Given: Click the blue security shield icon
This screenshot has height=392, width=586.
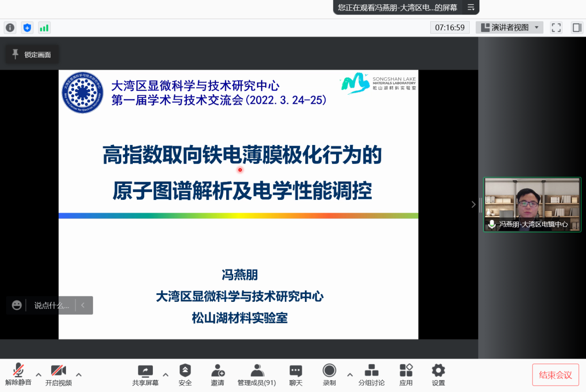Looking at the screenshot, I should [27, 27].
